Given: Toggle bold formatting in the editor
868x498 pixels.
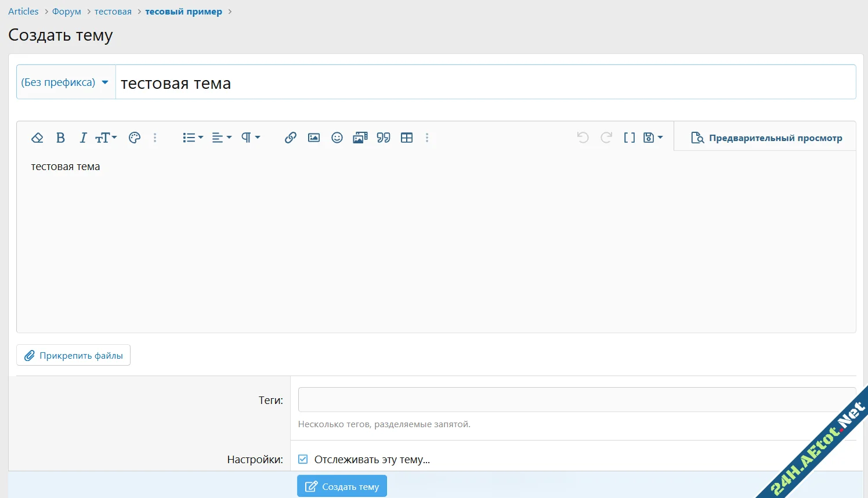Looking at the screenshot, I should click(x=60, y=138).
